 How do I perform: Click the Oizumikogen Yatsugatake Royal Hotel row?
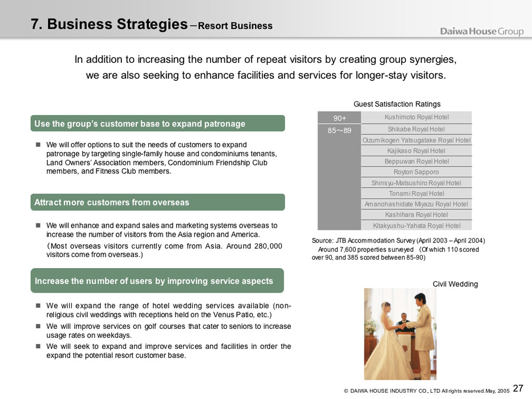(417, 140)
